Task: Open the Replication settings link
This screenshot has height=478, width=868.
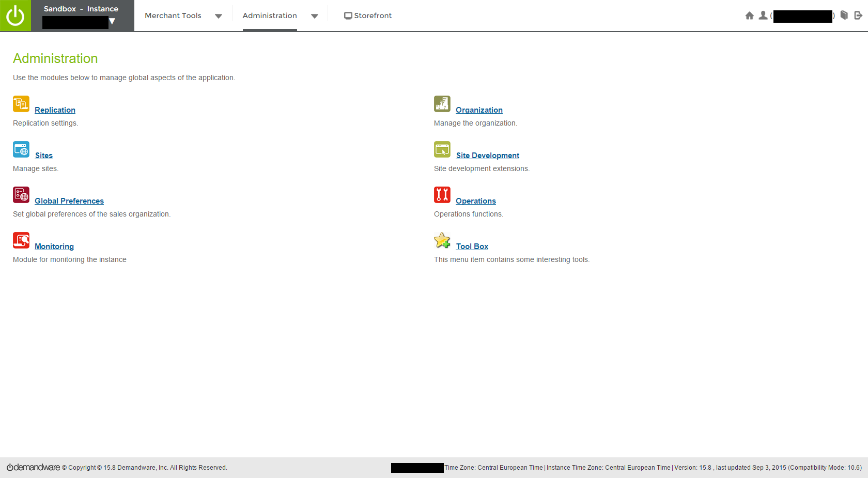Action: tap(55, 110)
